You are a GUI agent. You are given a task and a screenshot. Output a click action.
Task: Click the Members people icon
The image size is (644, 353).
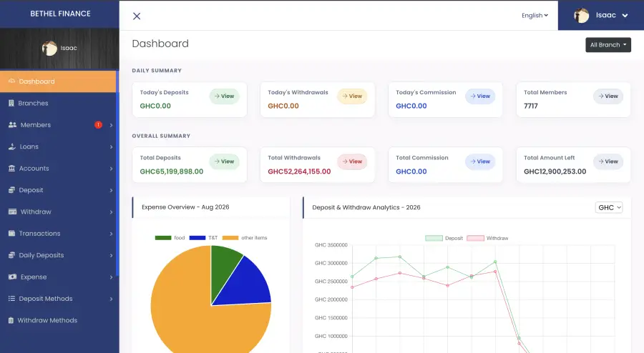point(12,124)
